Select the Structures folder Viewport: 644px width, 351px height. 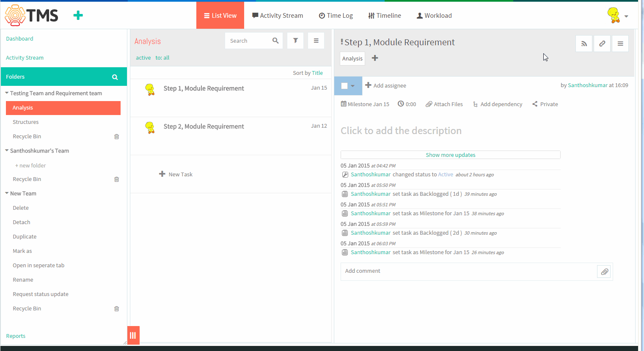(x=25, y=122)
